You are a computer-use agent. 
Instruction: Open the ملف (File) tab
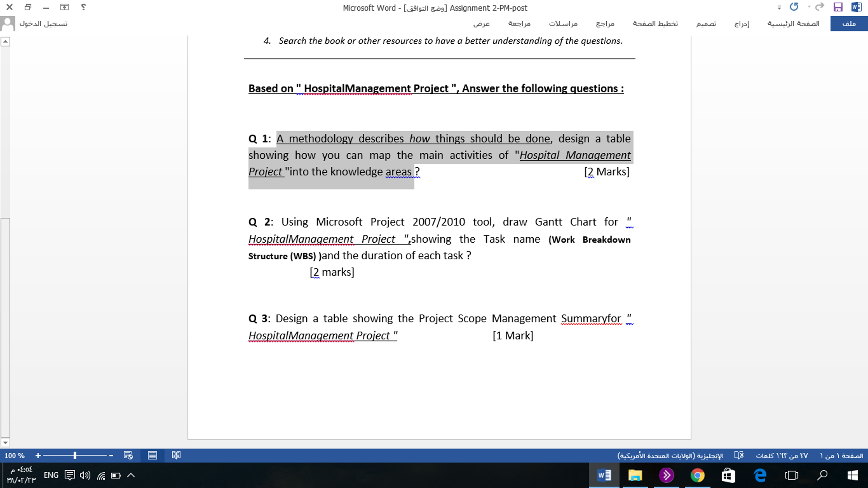tap(848, 24)
